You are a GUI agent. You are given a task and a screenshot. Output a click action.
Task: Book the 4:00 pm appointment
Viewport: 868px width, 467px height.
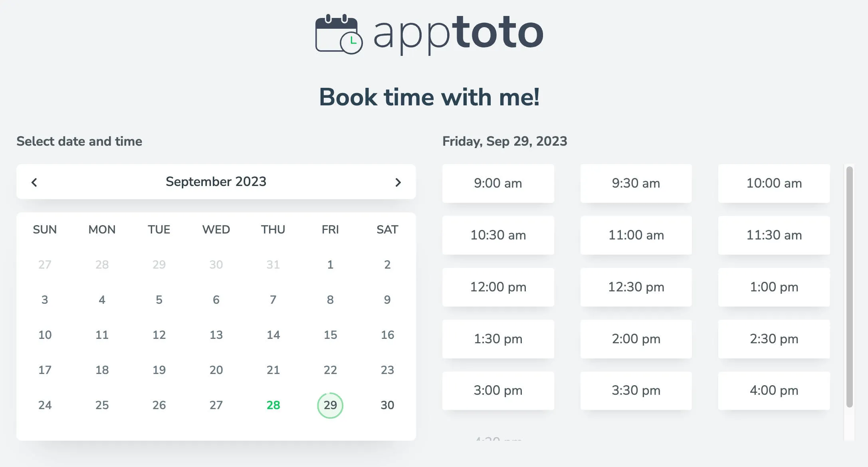(774, 390)
